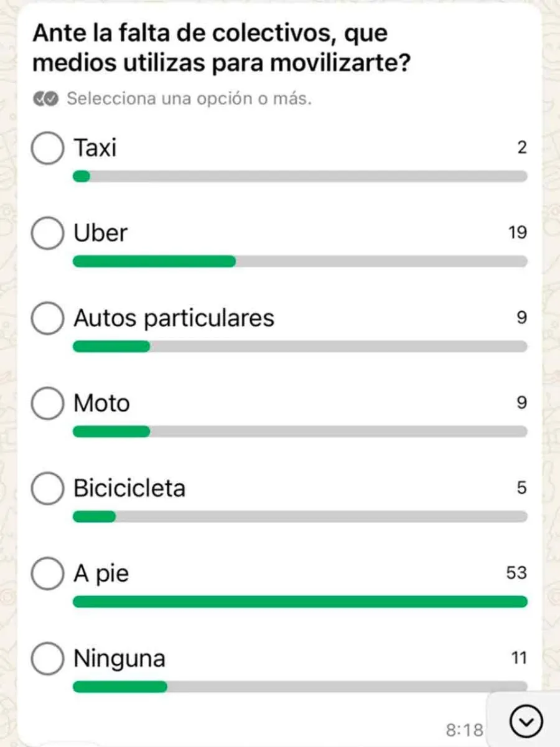560x747 pixels.
Task: Open the vote count 19 for Uber
Action: coord(517,233)
